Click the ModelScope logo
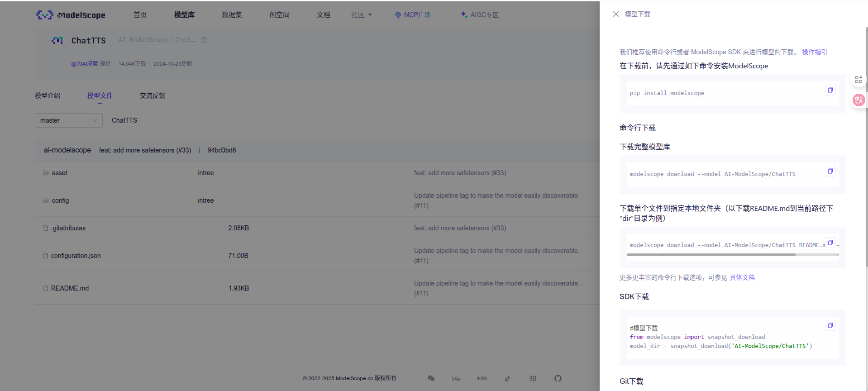Viewport: 868px width, 391px height. pyautogui.click(x=71, y=15)
